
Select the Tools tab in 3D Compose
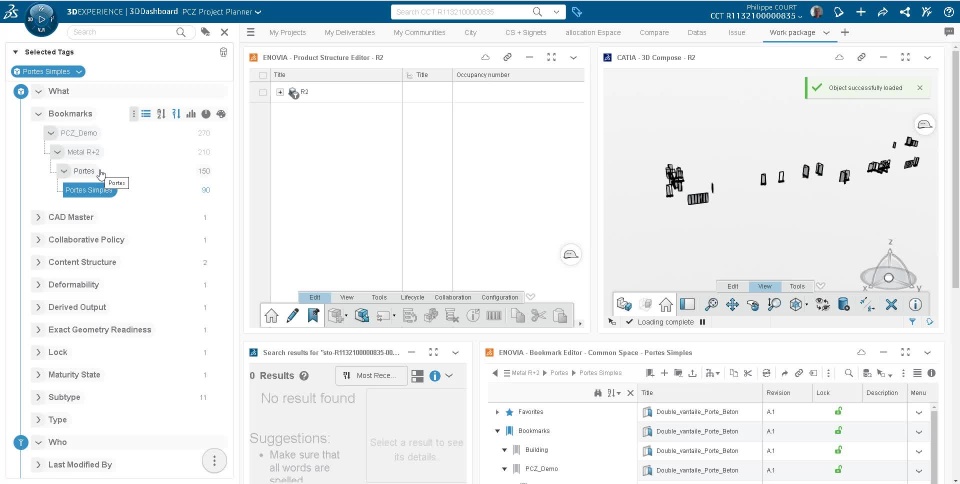click(x=797, y=286)
